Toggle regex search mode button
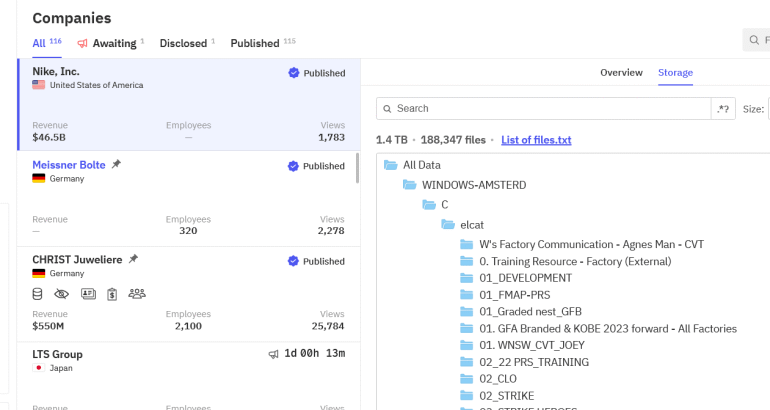Screen dimensions: 770x410 point(722,108)
